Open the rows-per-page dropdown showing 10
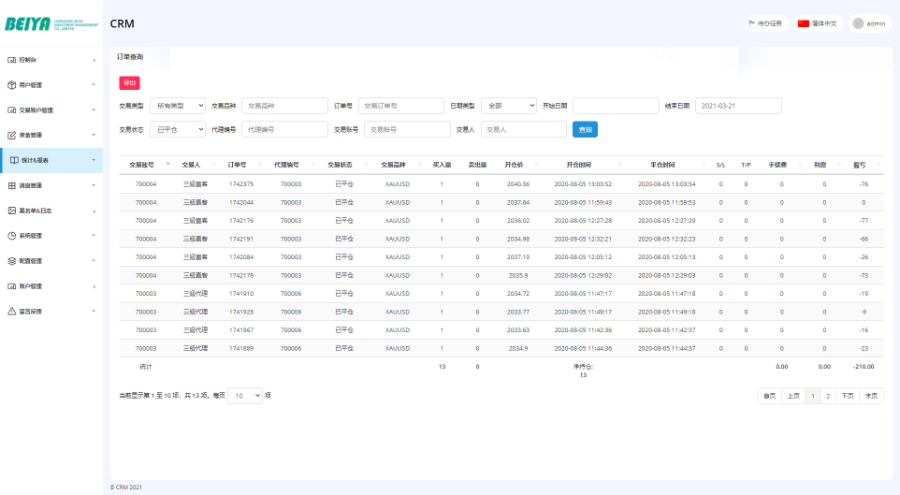900x495 pixels. click(245, 395)
